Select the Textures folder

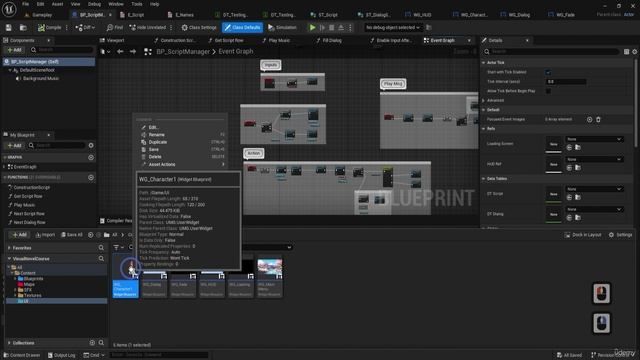(x=32, y=296)
